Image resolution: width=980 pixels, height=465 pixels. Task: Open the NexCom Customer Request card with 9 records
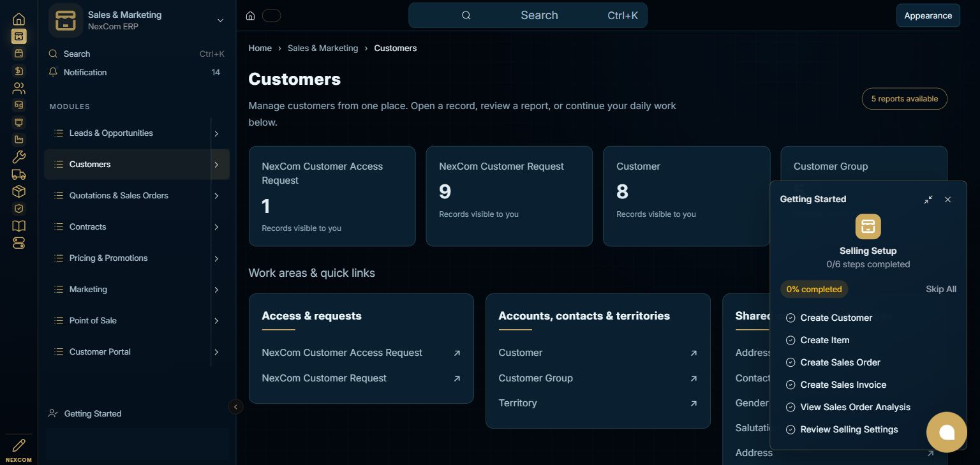[509, 196]
